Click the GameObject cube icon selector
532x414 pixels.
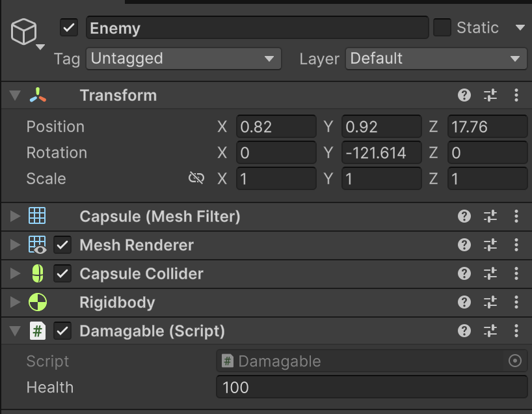tap(25, 33)
